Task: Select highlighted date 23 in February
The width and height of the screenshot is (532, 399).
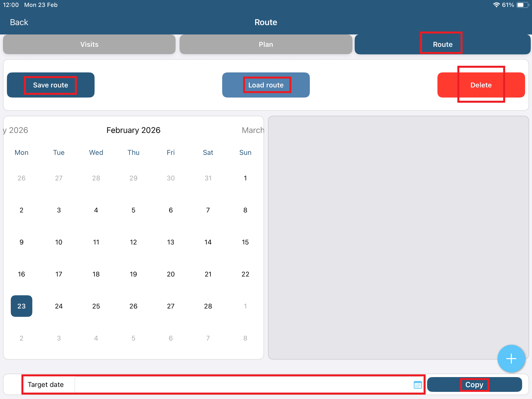Action: tap(21, 306)
